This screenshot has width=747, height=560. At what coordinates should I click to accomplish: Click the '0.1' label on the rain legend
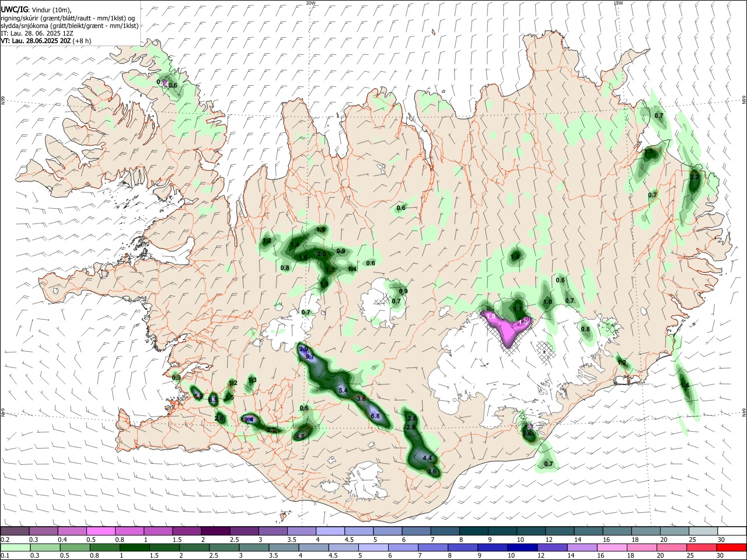5,556
